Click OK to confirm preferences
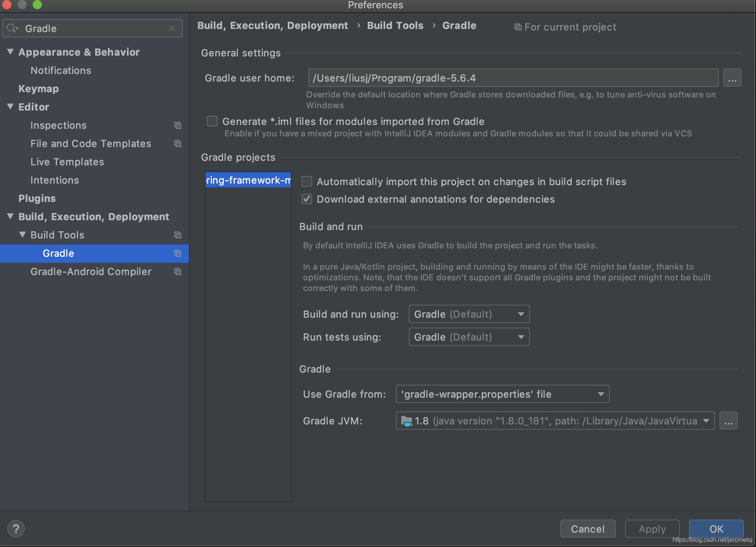The width and height of the screenshot is (756, 547). point(716,529)
